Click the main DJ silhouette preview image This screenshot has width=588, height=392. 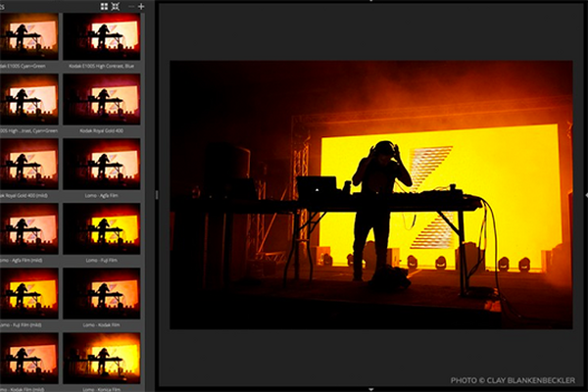371,195
